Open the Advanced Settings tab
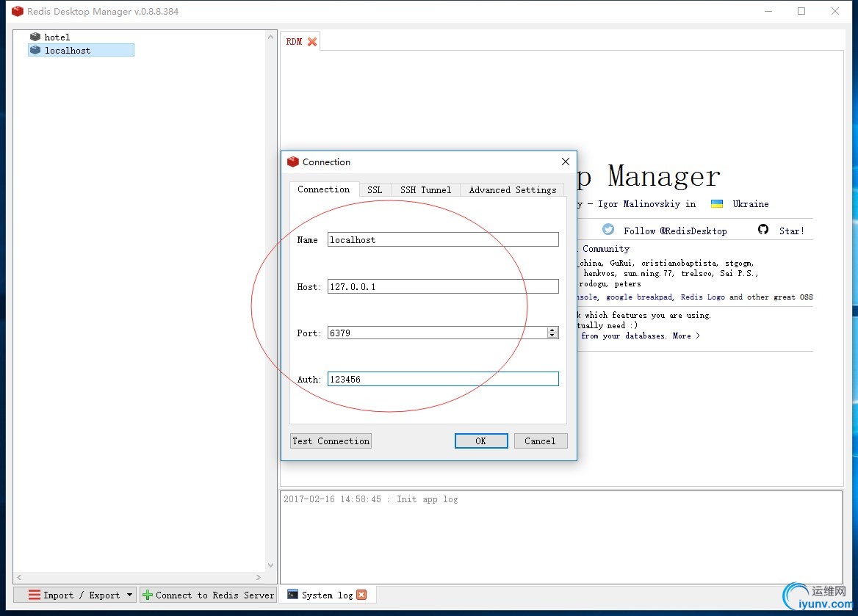Image resolution: width=858 pixels, height=616 pixels. (x=512, y=190)
